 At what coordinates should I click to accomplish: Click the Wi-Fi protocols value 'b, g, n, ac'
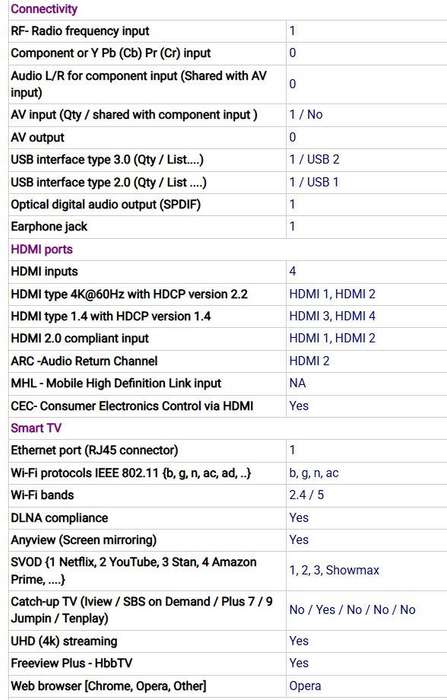(314, 473)
